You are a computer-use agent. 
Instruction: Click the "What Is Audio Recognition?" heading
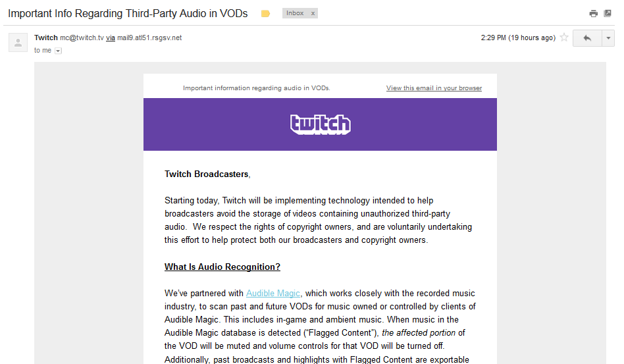pos(222,267)
